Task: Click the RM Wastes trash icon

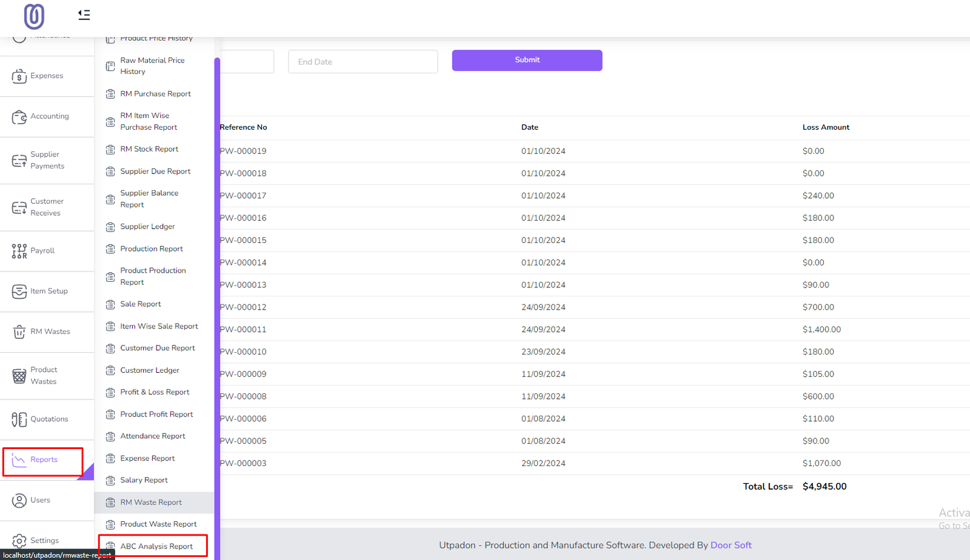Action: (x=19, y=332)
